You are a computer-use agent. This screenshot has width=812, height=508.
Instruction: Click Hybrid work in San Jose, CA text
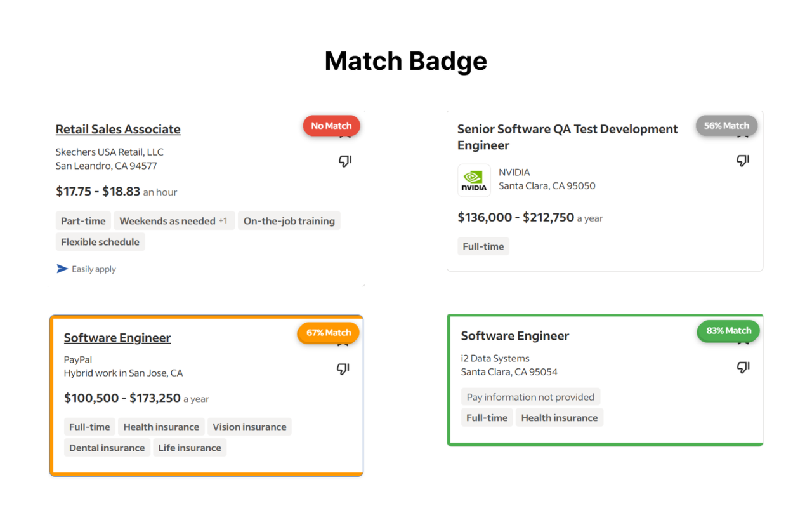tap(123, 373)
